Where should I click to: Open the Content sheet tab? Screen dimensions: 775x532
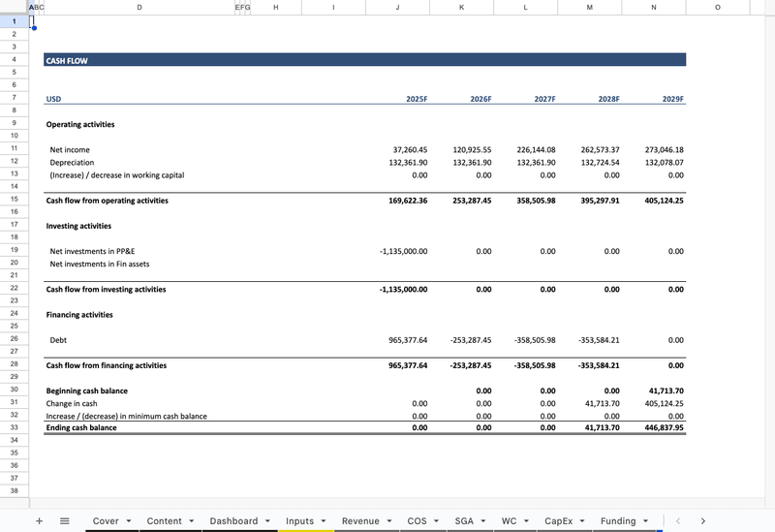(164, 520)
